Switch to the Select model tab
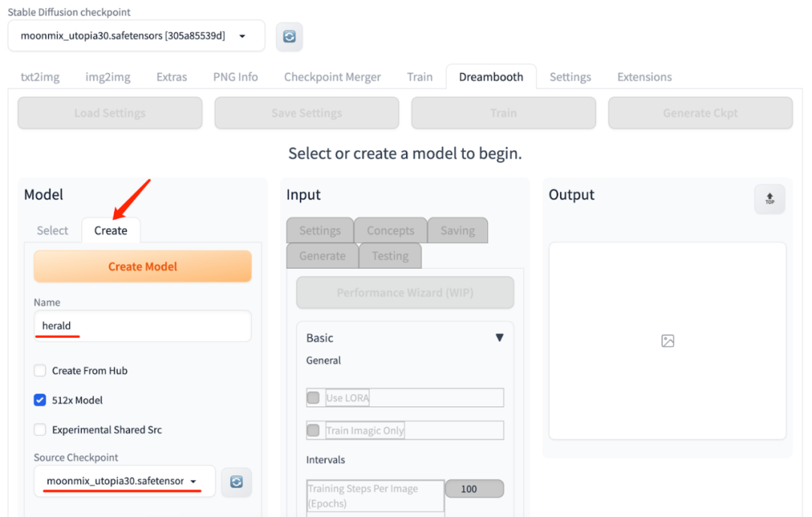This screenshot has width=812, height=517. (53, 230)
